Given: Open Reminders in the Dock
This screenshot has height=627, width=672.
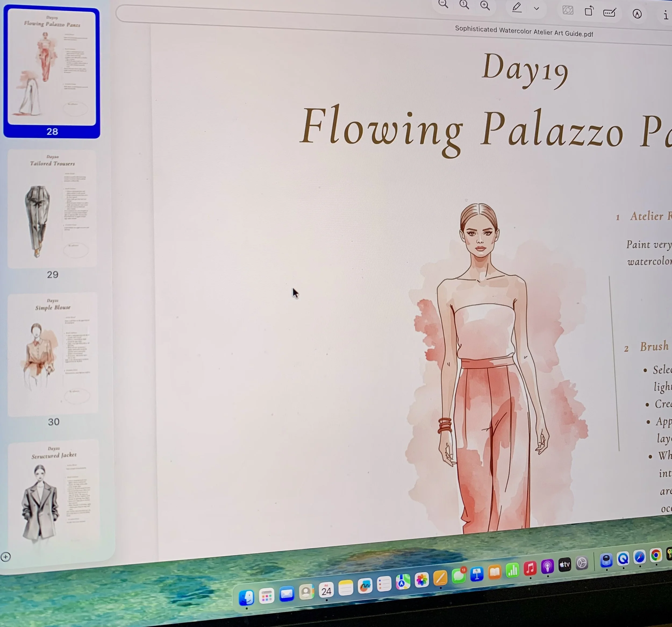Looking at the screenshot, I should 384,584.
